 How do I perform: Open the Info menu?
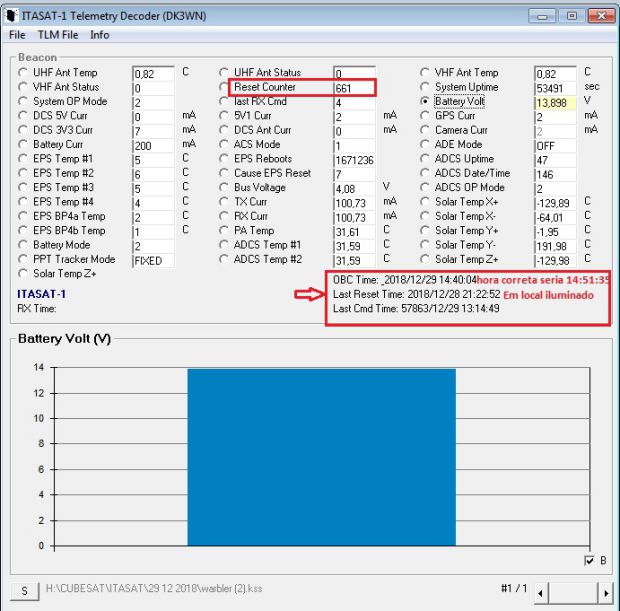pyautogui.click(x=100, y=35)
